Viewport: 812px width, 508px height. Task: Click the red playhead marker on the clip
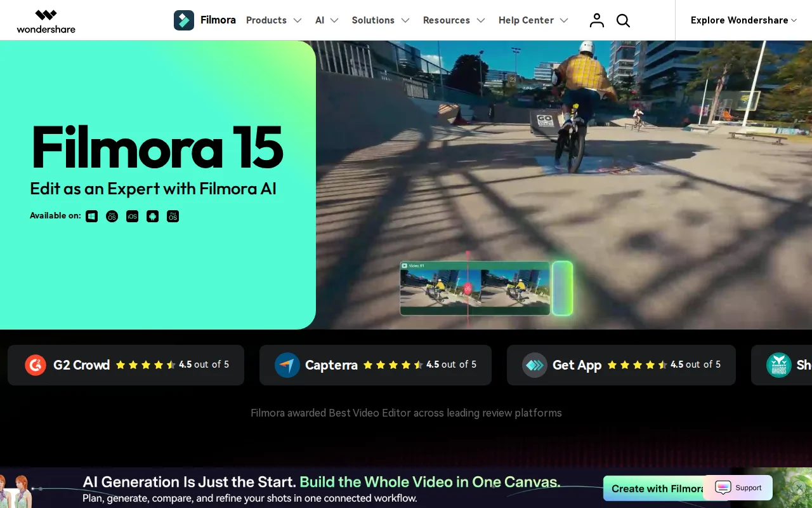click(468, 288)
